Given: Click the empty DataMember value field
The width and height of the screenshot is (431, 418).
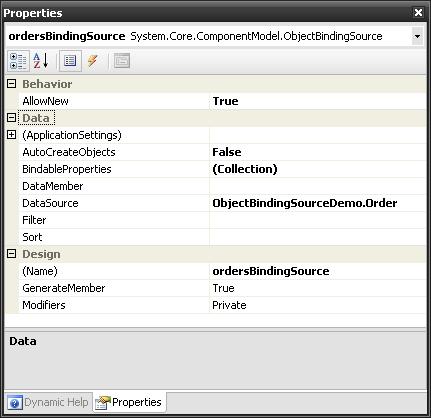Looking at the screenshot, I should coord(317,186).
